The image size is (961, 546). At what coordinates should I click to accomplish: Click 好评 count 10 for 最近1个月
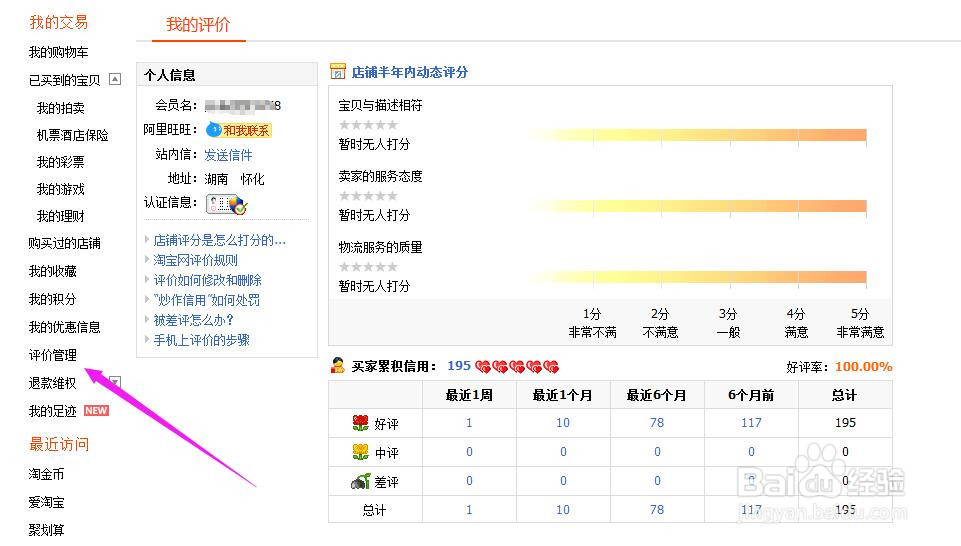click(x=563, y=422)
